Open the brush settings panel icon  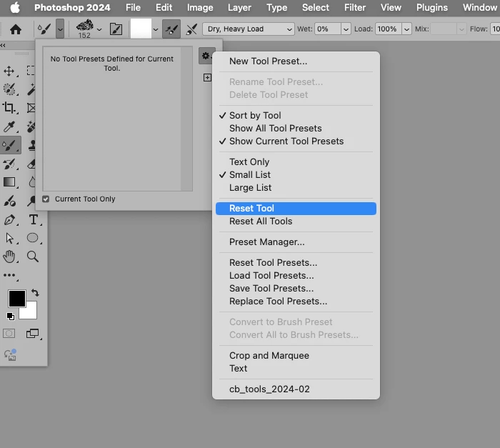(x=116, y=29)
